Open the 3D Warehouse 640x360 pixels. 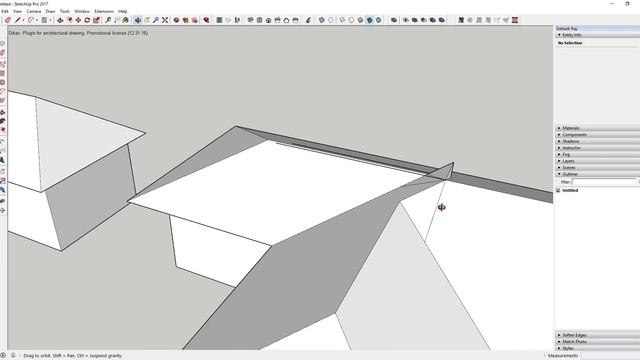point(176,20)
